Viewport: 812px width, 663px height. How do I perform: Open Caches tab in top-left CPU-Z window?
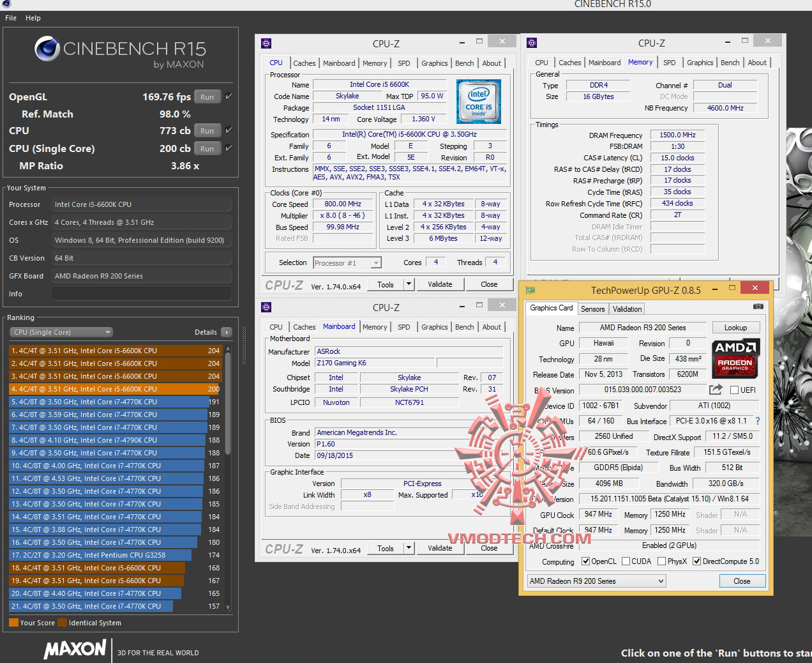tap(304, 63)
